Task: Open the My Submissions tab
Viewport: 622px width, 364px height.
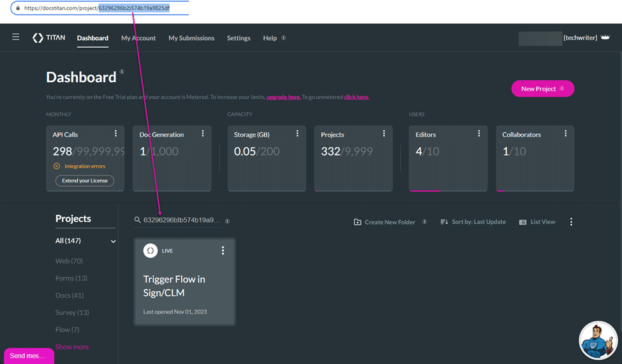Action: 191,38
